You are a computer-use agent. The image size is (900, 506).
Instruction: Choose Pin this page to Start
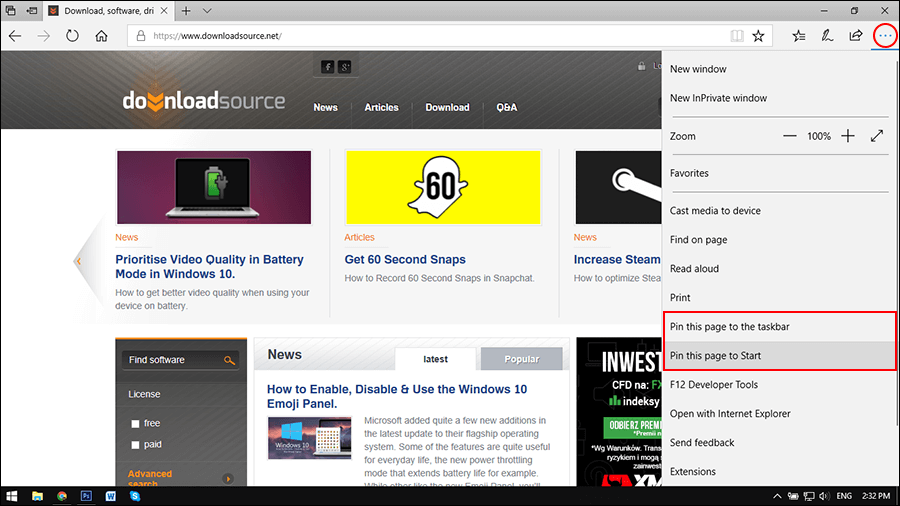click(x=779, y=356)
